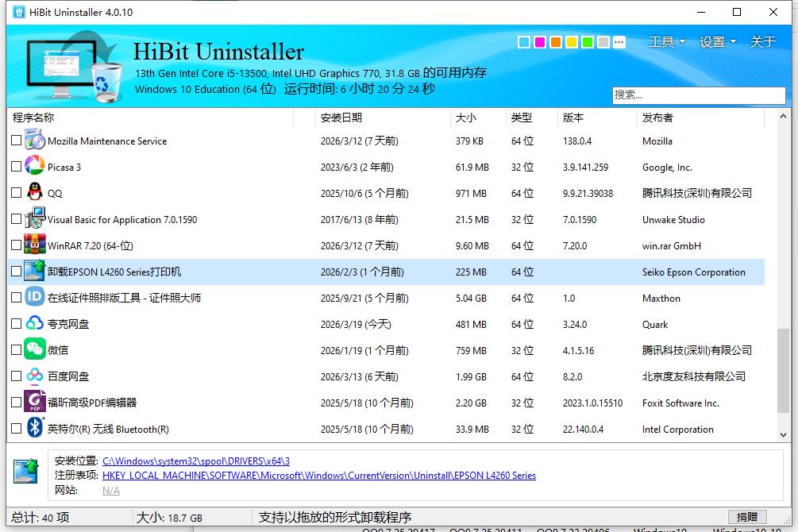Click the Foxit Software Inc. publisher cell
The width and height of the screenshot is (798, 532).
pyautogui.click(x=681, y=403)
